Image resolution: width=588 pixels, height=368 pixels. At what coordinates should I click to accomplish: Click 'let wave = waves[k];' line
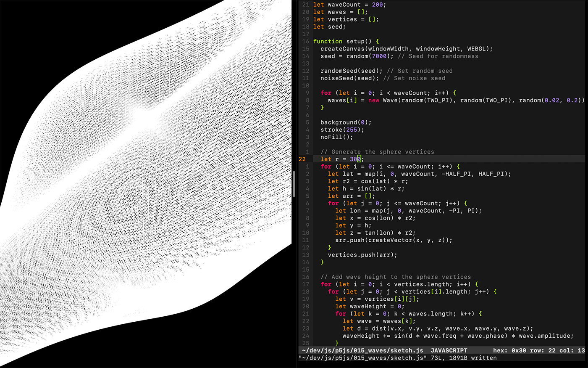[x=379, y=321]
